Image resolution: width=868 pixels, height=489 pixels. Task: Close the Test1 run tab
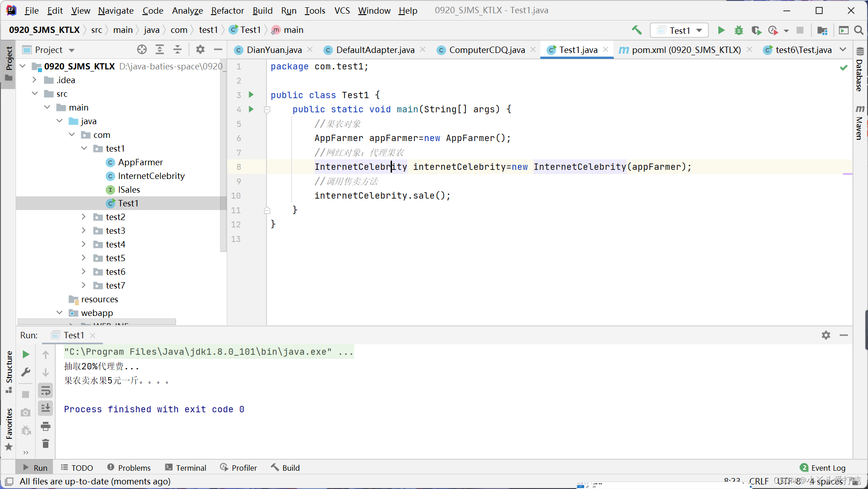point(93,335)
